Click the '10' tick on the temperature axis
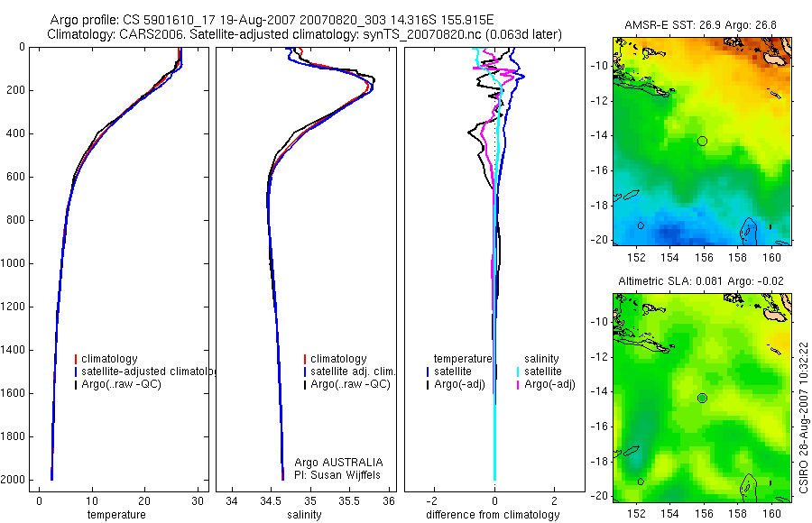The image size is (812, 523). pyautogui.click(x=92, y=501)
